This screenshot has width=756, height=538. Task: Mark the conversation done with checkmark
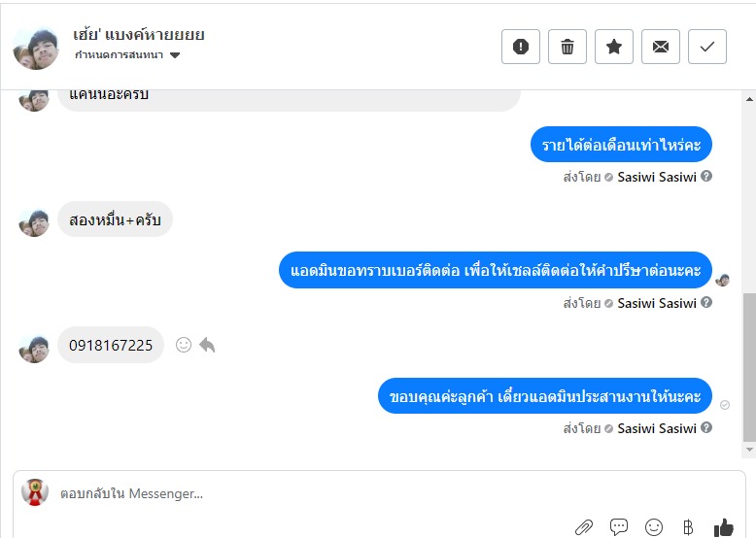(x=706, y=47)
